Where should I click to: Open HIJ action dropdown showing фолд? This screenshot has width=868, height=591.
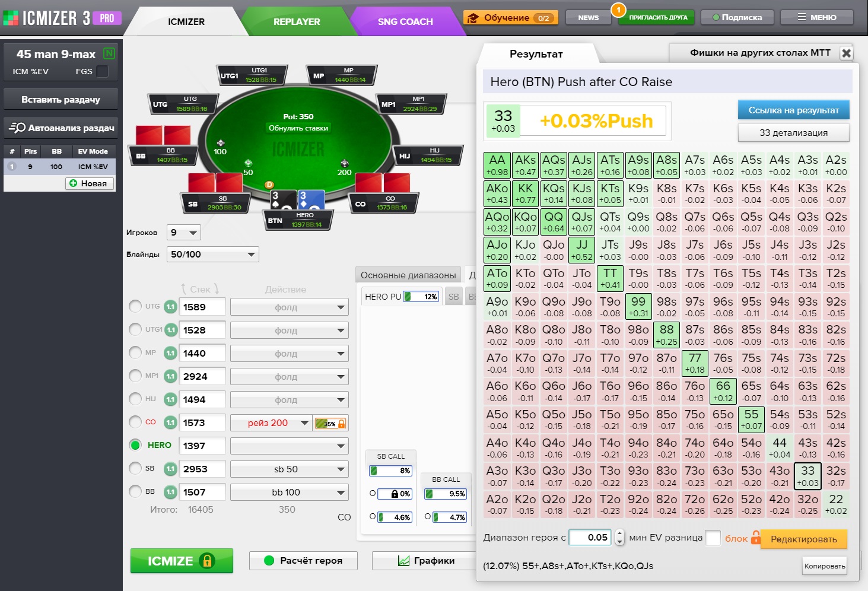click(289, 399)
